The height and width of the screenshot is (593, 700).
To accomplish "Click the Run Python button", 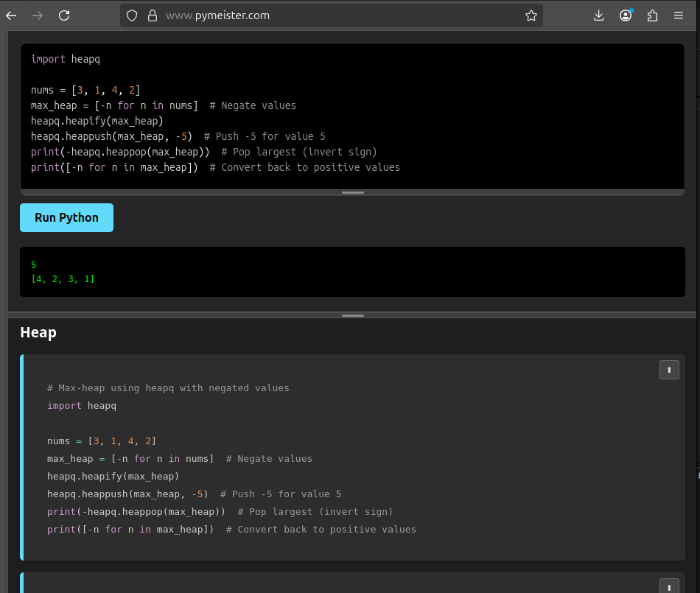I will (66, 217).
